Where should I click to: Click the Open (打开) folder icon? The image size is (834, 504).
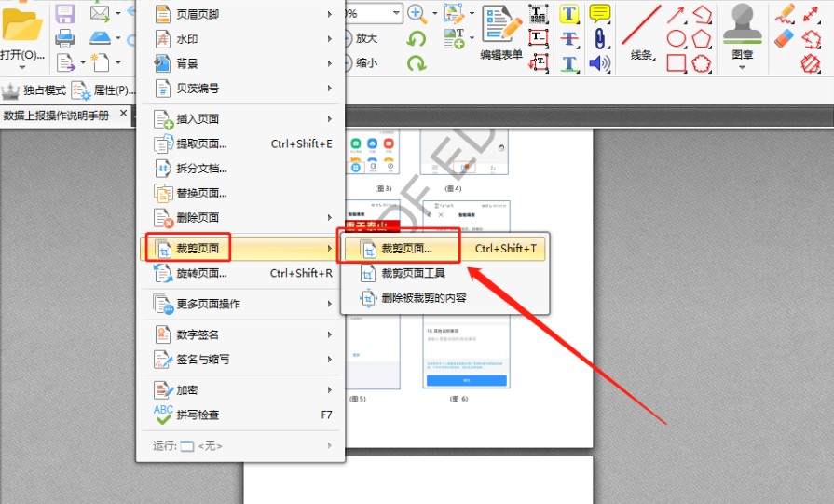click(21, 24)
